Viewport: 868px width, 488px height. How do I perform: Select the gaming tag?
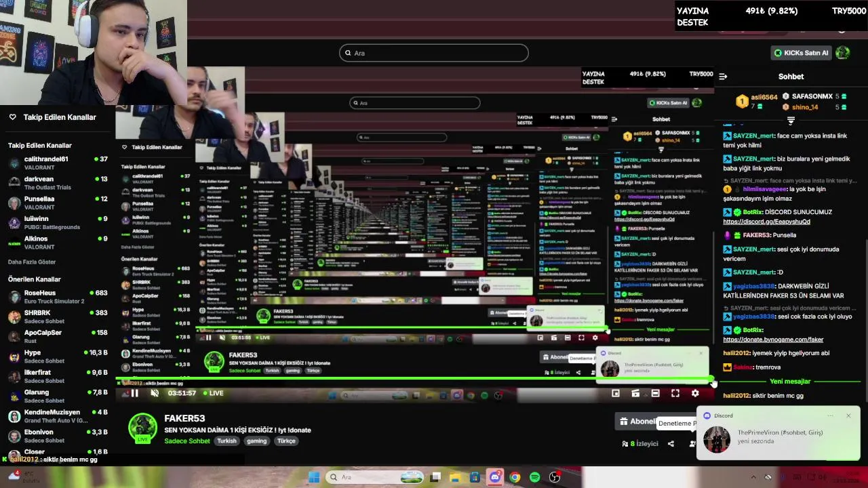pyautogui.click(x=256, y=441)
